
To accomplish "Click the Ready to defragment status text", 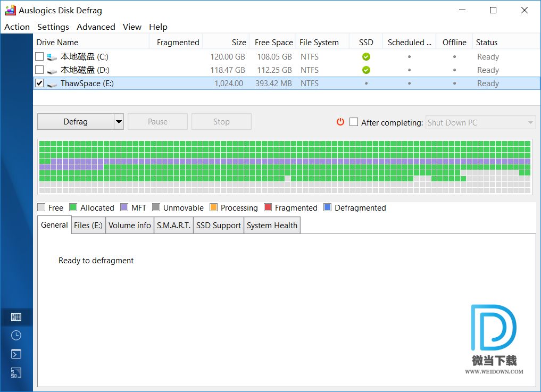I will (96, 261).
